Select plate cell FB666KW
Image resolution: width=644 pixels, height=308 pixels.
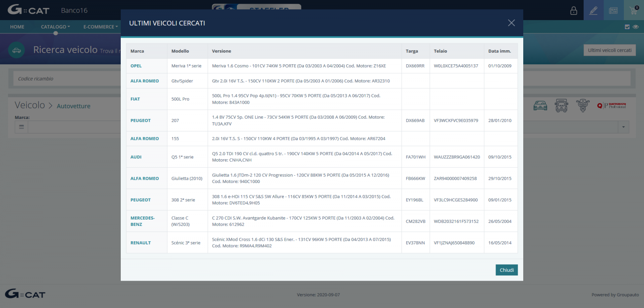coord(415,179)
